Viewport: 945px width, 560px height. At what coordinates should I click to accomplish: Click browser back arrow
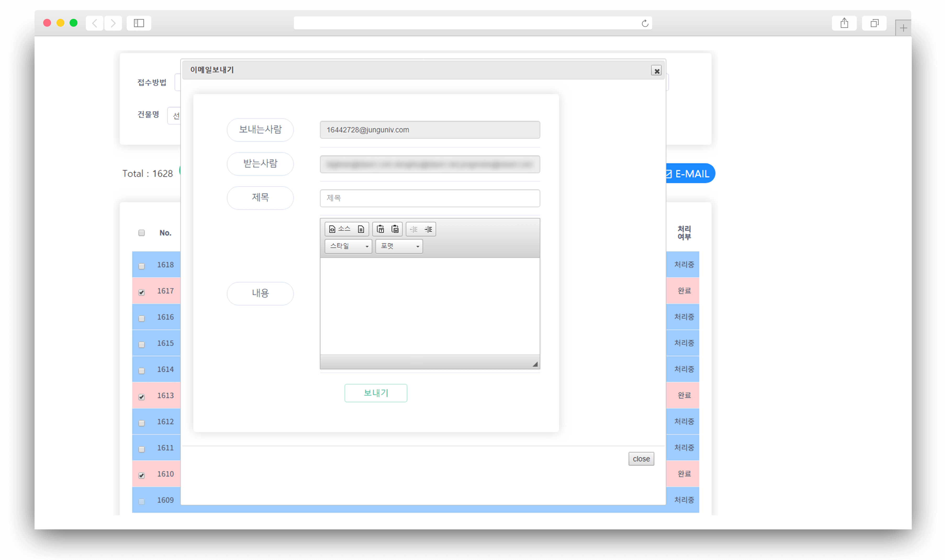tap(94, 23)
